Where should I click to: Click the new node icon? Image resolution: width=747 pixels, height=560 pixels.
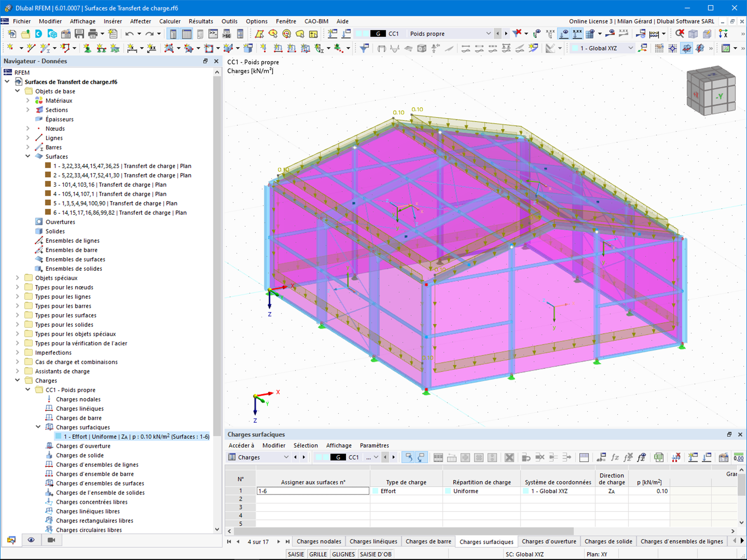point(10,48)
